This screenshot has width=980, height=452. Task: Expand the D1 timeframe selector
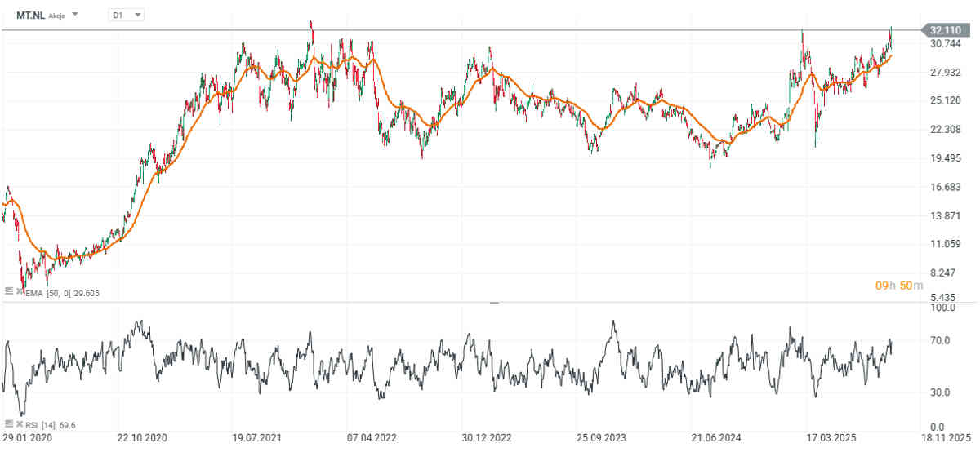pos(127,15)
